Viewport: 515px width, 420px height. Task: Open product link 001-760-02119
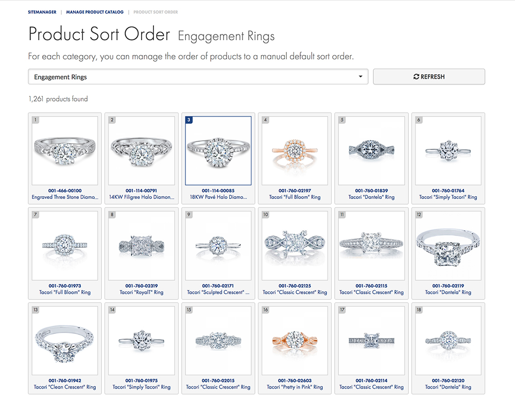(x=448, y=285)
